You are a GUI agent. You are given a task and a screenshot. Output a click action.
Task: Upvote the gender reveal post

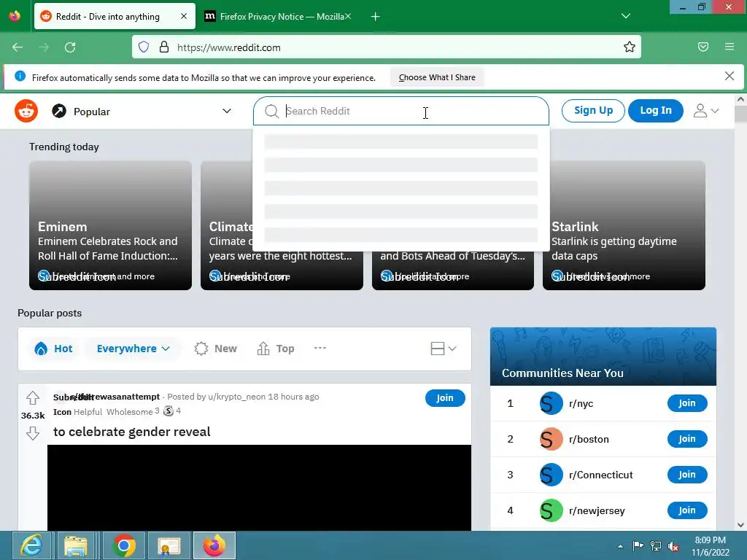[x=32, y=397]
